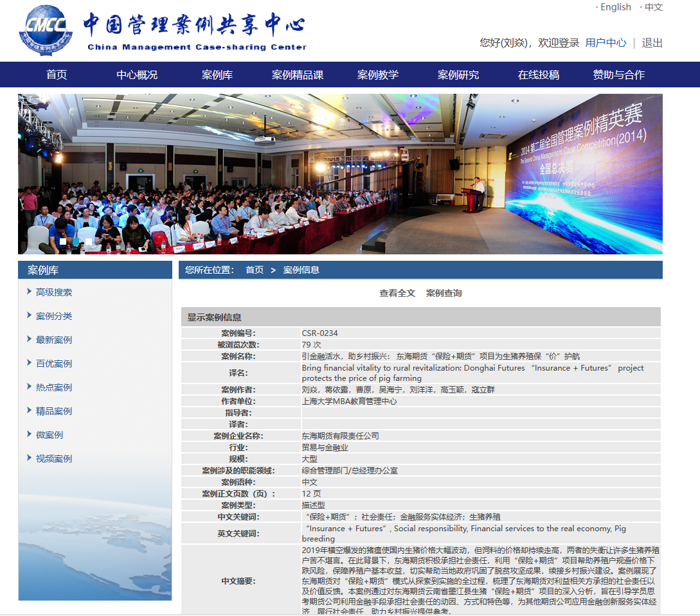Open 热点案例 in the sidebar
The width and height of the screenshot is (700, 616).
point(54,387)
